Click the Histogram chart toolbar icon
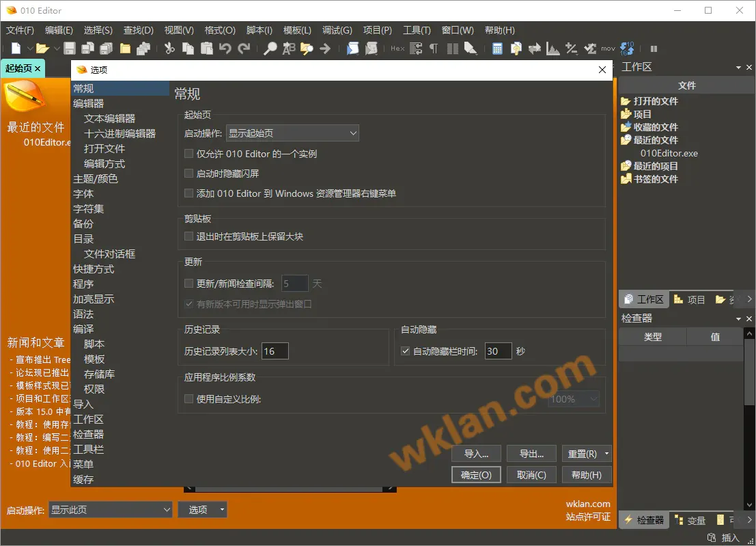 [552, 49]
